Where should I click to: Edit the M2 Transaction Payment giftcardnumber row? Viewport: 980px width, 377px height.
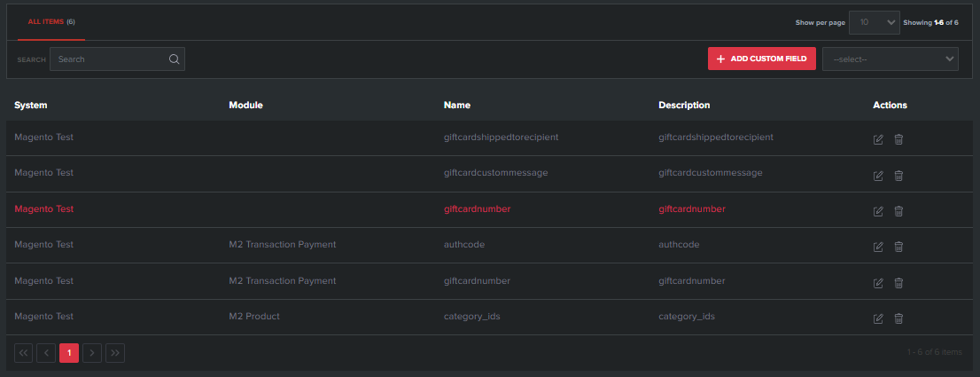coord(878,283)
